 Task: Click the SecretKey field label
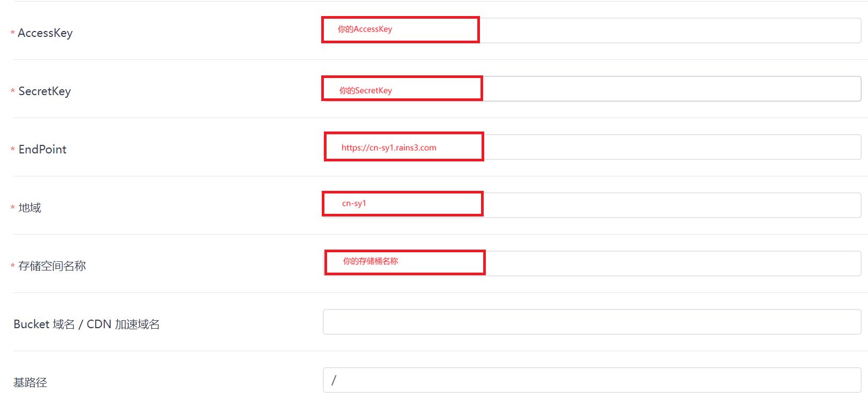tap(44, 91)
